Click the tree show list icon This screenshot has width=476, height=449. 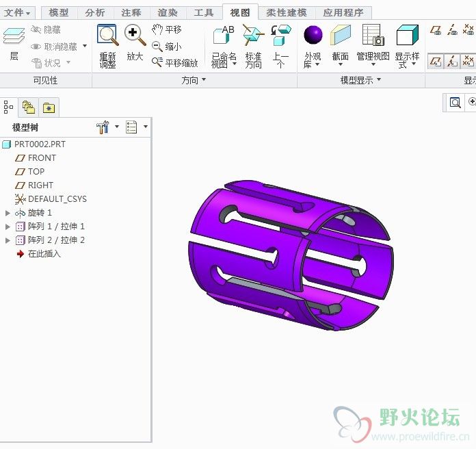[x=131, y=127]
